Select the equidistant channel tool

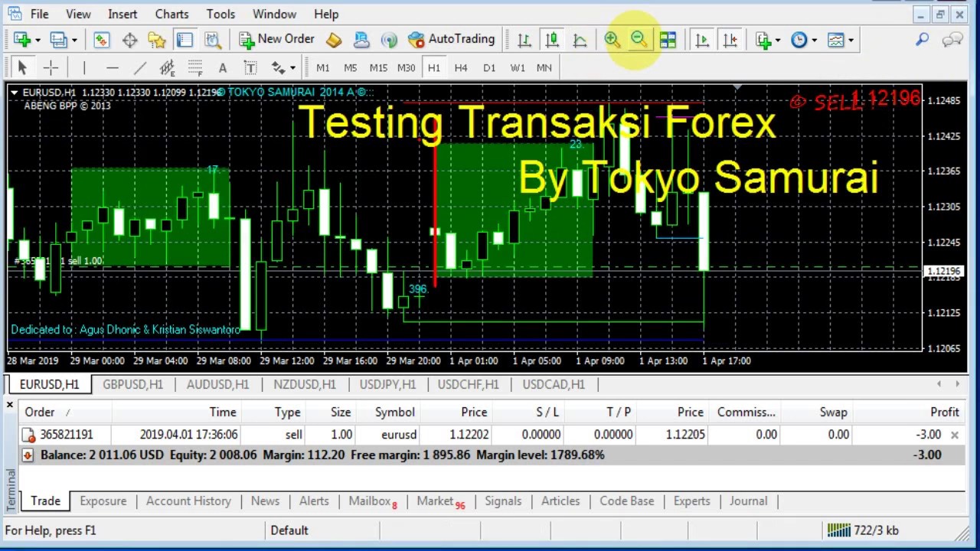(167, 67)
